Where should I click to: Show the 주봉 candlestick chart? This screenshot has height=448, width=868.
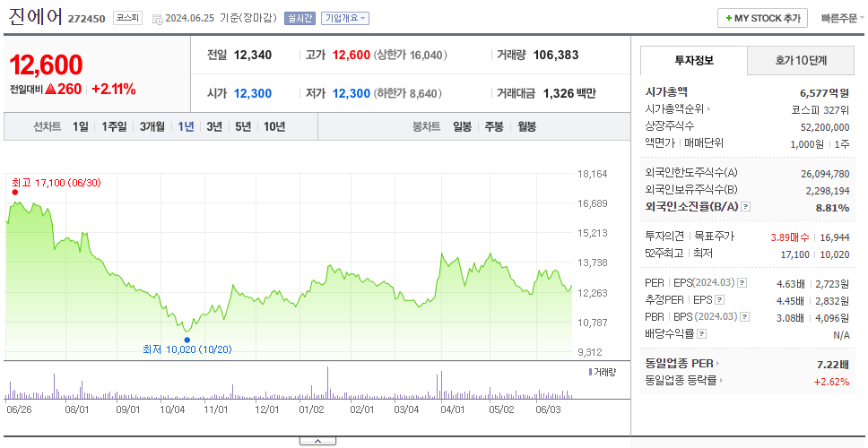(494, 126)
